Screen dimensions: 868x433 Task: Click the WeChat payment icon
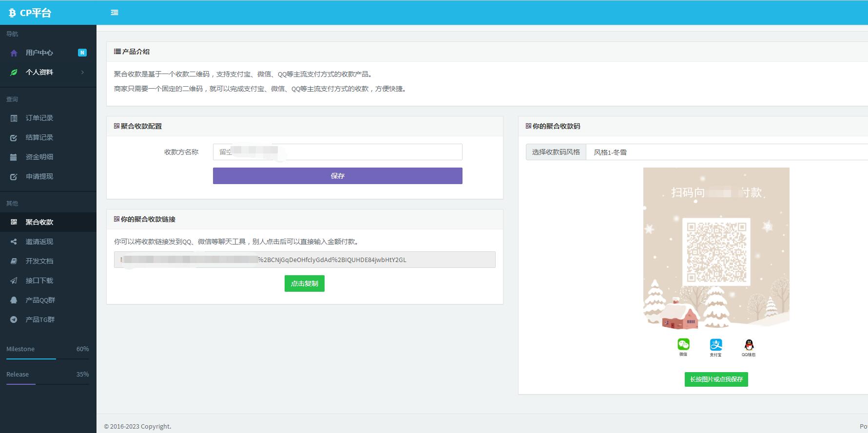point(683,345)
